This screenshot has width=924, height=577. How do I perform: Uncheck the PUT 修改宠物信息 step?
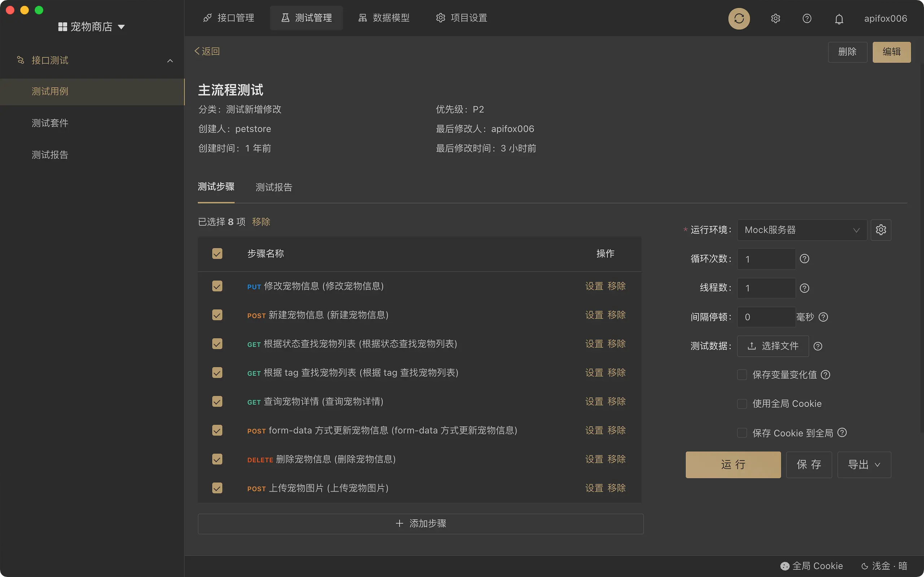tap(217, 286)
